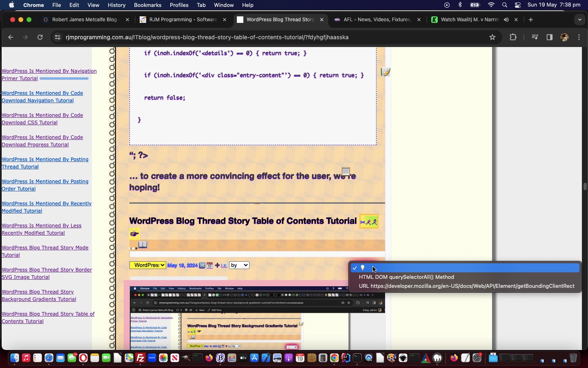Click the Chrome side panel icon
Viewport: 588px width, 368px height.
pyautogui.click(x=550, y=37)
